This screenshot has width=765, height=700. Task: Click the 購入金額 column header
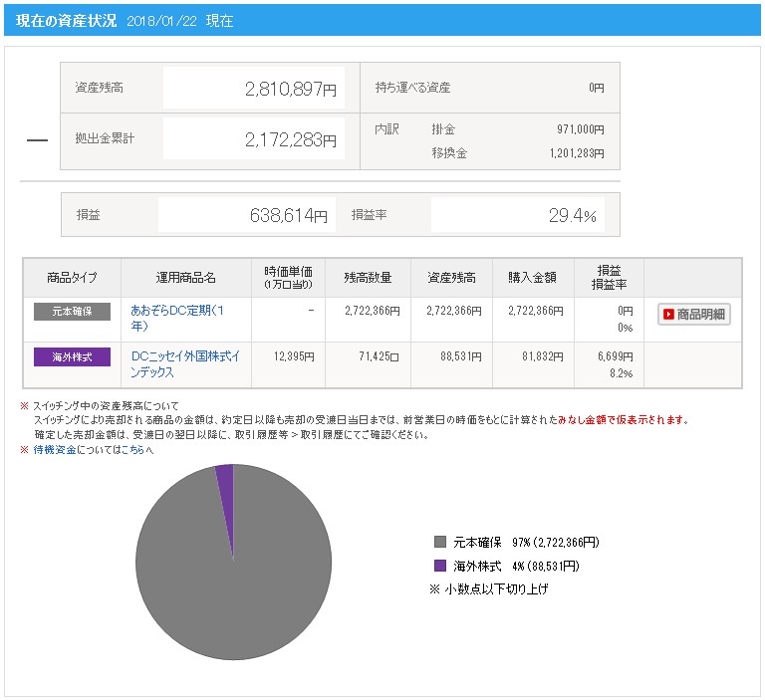click(x=532, y=278)
